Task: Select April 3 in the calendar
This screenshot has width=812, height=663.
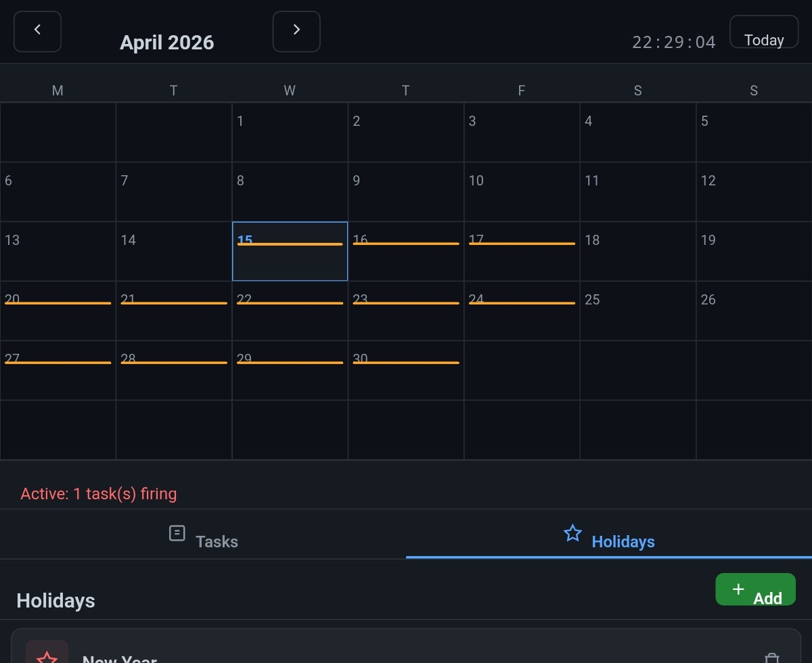Action: click(522, 132)
